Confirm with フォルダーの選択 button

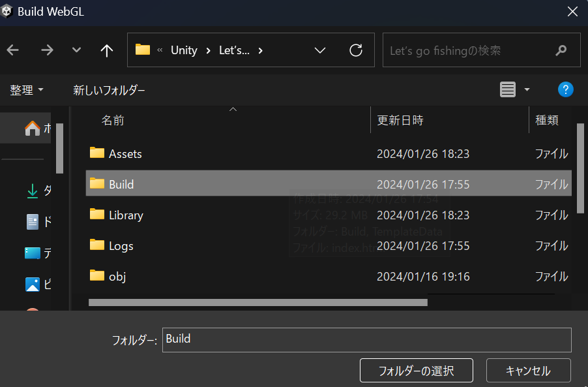(x=417, y=371)
